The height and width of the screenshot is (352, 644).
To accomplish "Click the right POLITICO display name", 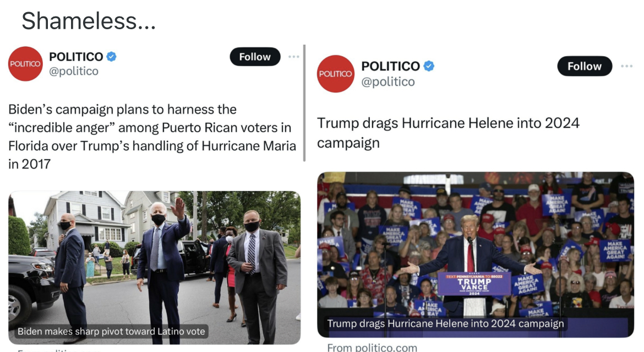I will (391, 66).
